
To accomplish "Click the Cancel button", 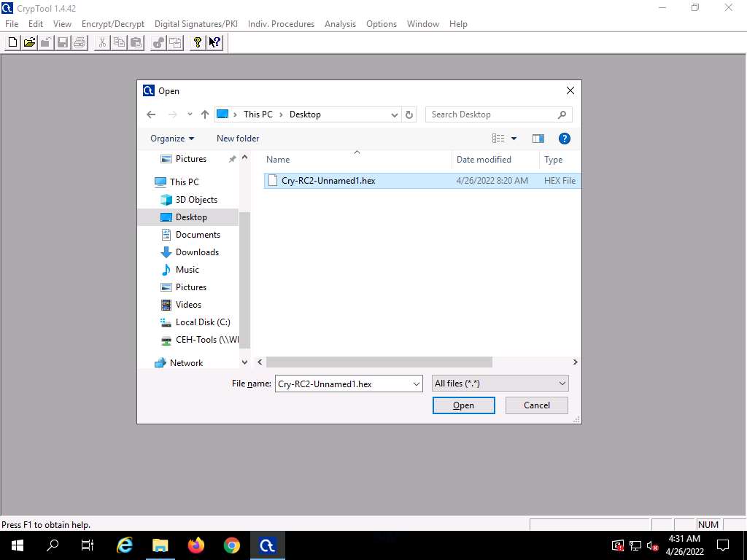I will tap(536, 405).
